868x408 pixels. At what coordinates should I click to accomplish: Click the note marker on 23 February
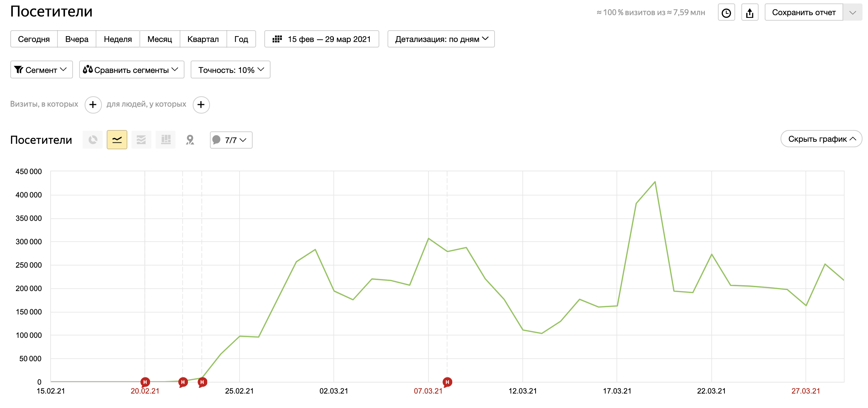[x=202, y=382]
